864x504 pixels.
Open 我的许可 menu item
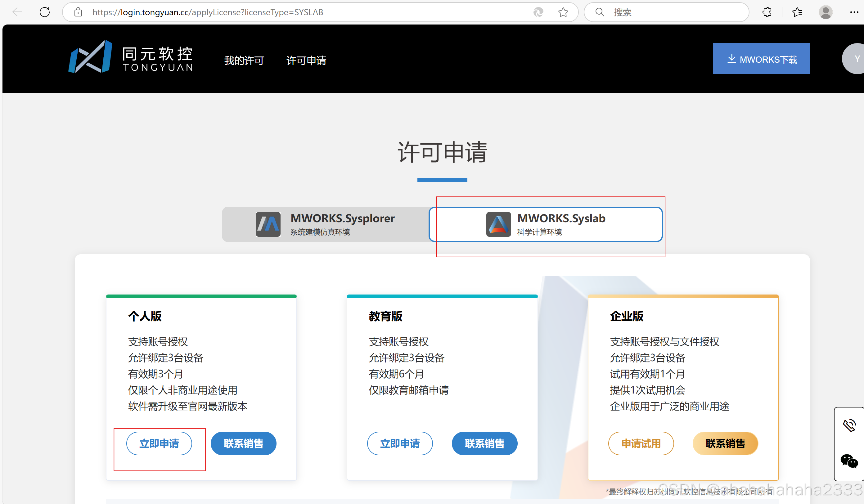(x=244, y=61)
